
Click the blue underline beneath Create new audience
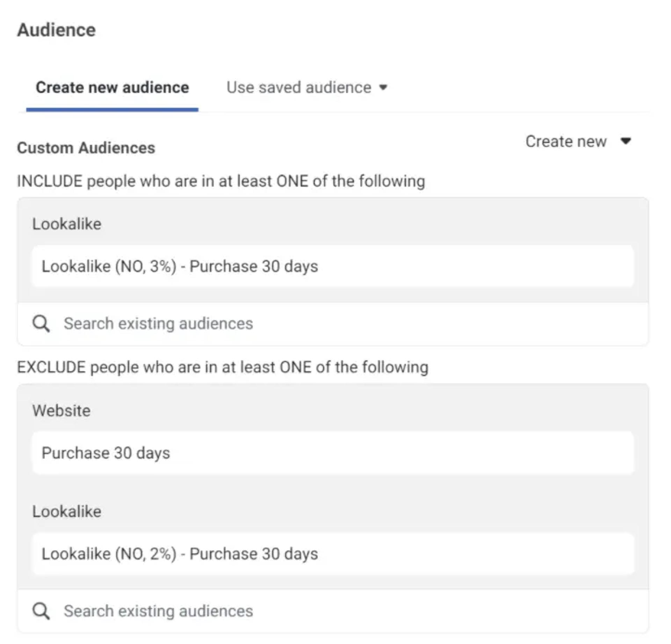112,110
